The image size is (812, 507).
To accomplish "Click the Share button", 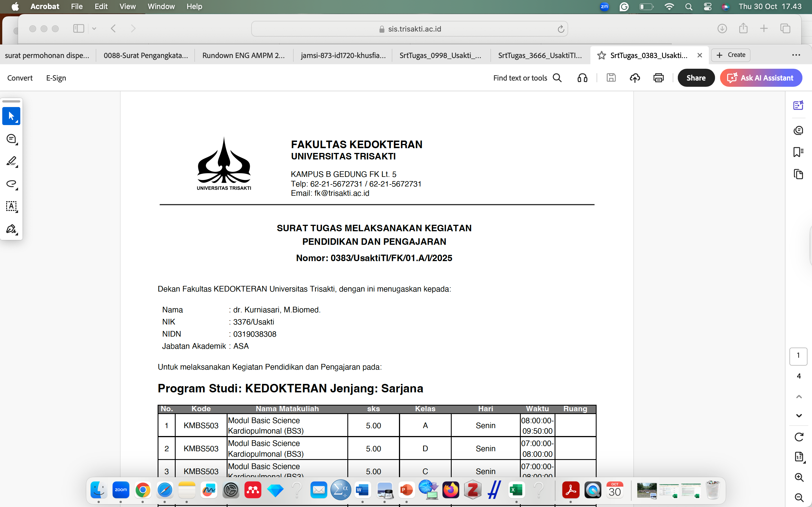I will pos(696,78).
